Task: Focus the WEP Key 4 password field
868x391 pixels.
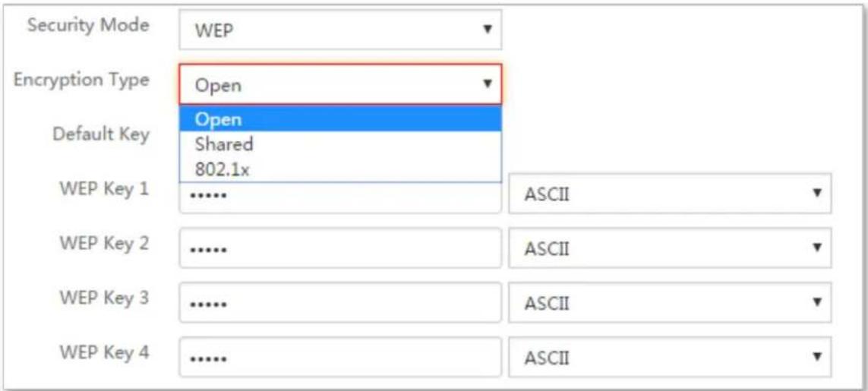Action: click(340, 358)
